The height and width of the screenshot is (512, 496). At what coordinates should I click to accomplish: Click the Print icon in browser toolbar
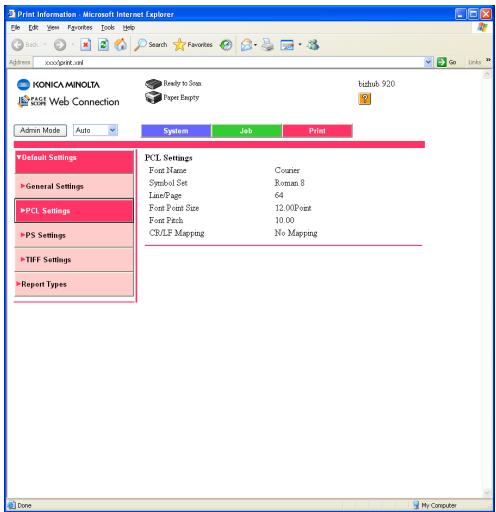267,45
